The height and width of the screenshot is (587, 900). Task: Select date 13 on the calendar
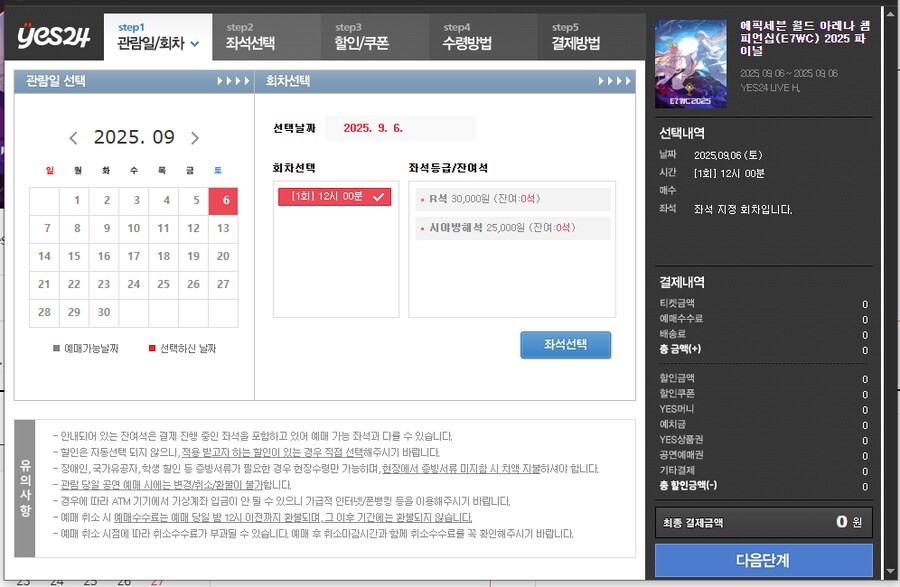pos(222,227)
